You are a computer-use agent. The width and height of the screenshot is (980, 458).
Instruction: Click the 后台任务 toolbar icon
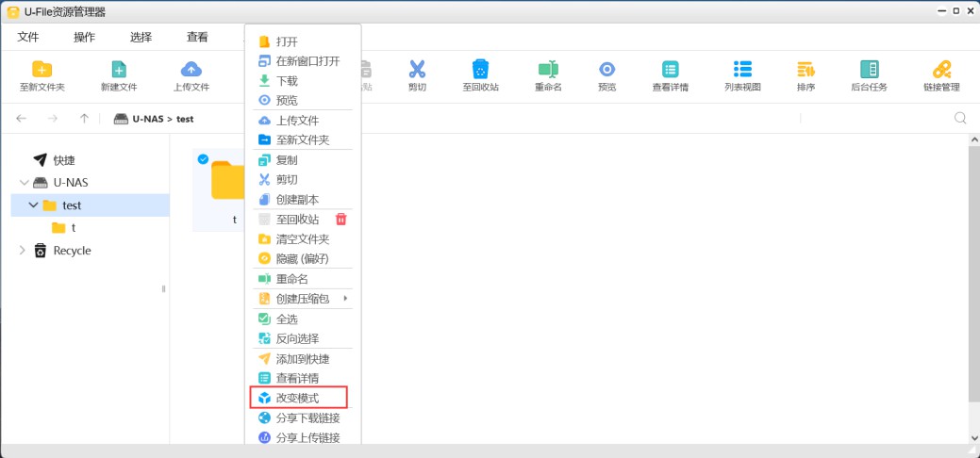869,70
